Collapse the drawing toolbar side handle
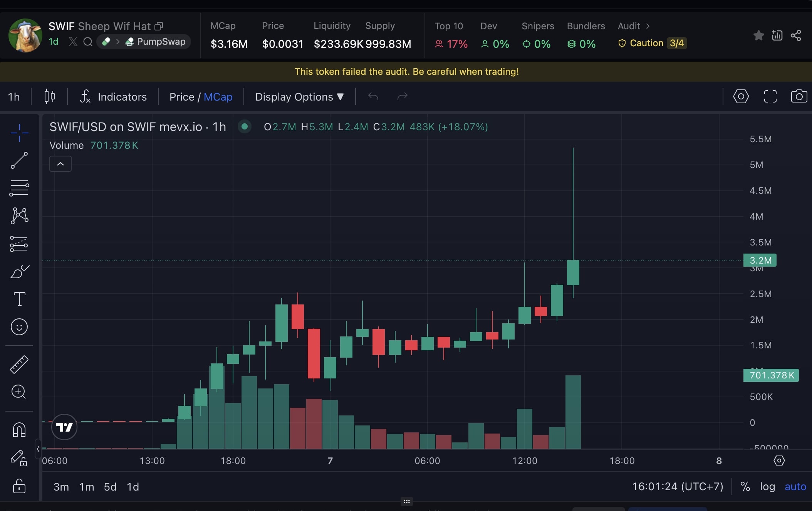The height and width of the screenshot is (511, 812). pos(38,449)
